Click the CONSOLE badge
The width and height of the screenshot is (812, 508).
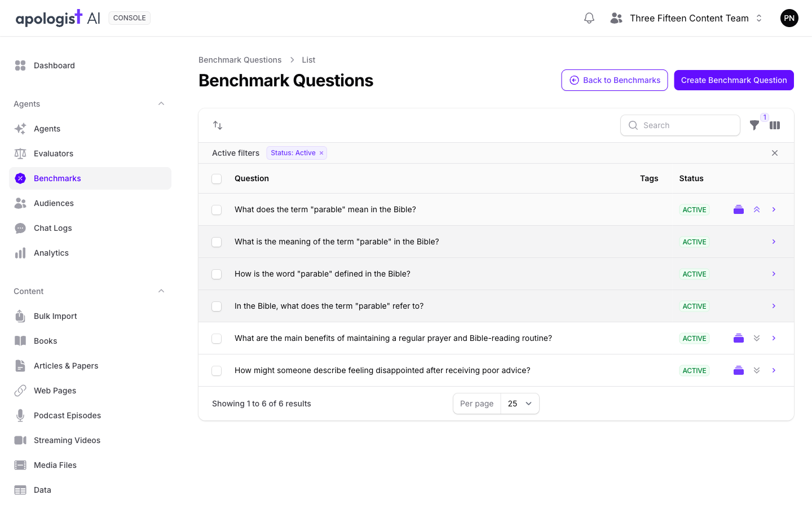pos(130,18)
